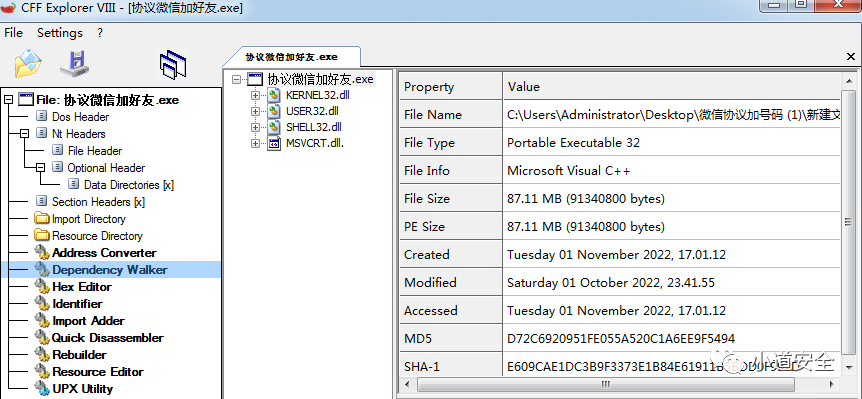Open the Settings menu
The height and width of the screenshot is (399, 862).
click(60, 32)
